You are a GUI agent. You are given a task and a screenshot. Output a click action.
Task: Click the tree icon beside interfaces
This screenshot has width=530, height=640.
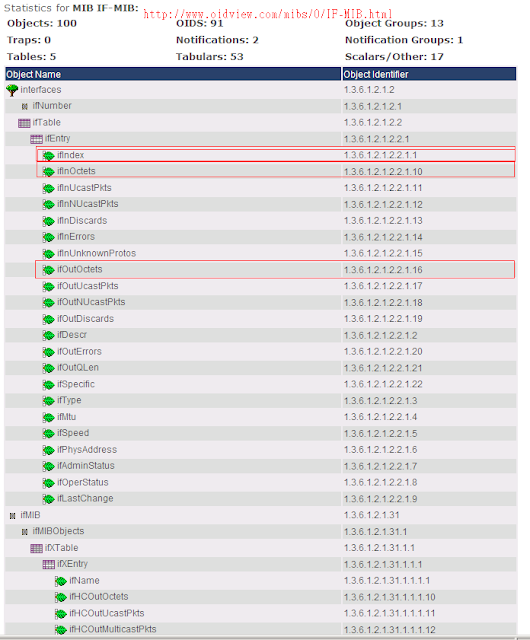[12, 90]
